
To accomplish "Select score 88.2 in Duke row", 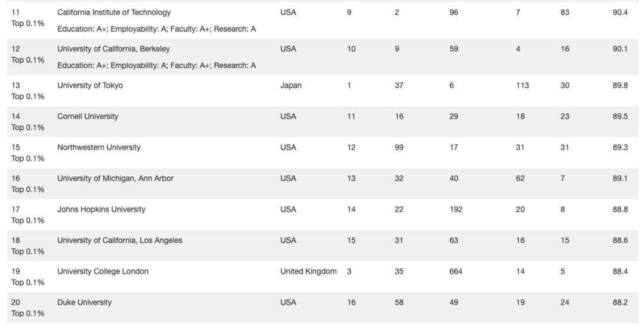I will pos(620,303).
